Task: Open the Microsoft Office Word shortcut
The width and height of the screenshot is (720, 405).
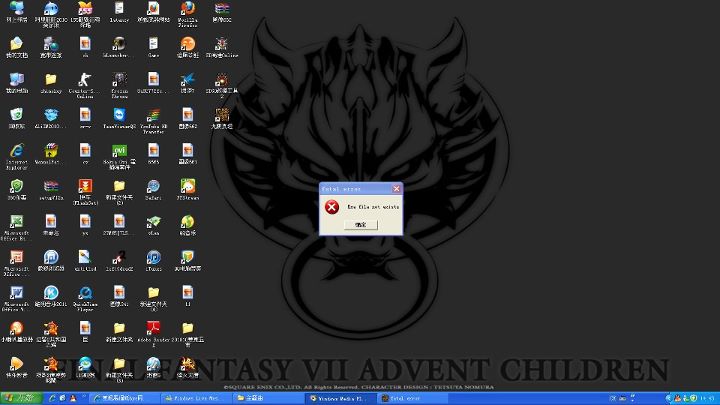Action: (x=17, y=293)
